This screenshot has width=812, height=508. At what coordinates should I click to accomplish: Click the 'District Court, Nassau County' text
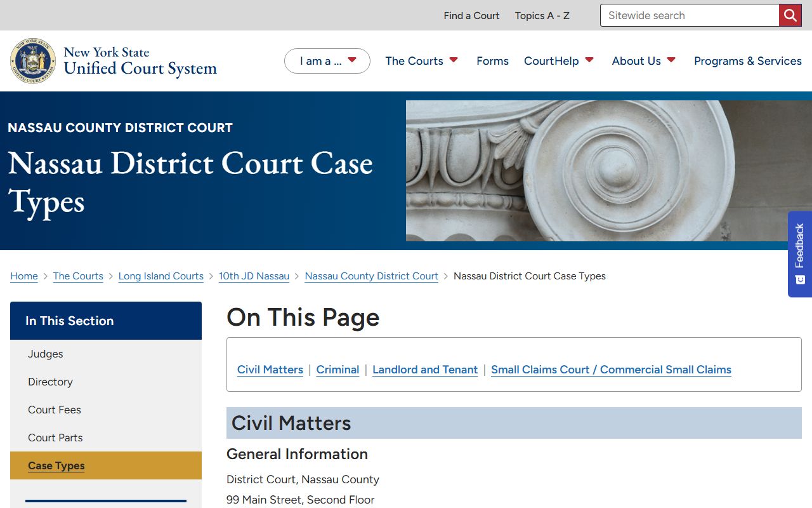click(x=303, y=479)
